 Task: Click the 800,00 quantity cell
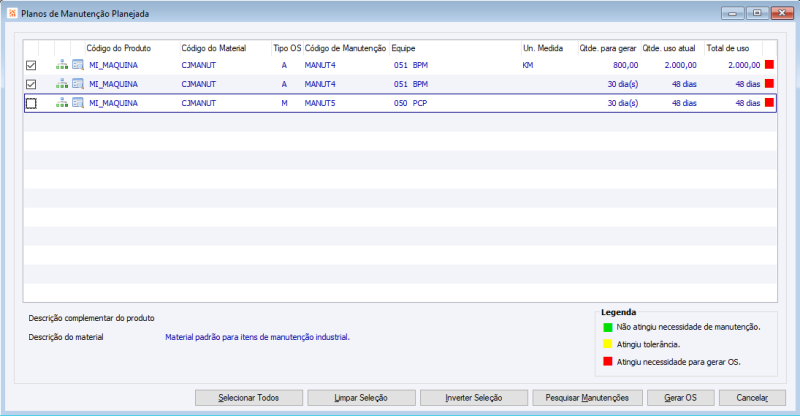click(626, 65)
